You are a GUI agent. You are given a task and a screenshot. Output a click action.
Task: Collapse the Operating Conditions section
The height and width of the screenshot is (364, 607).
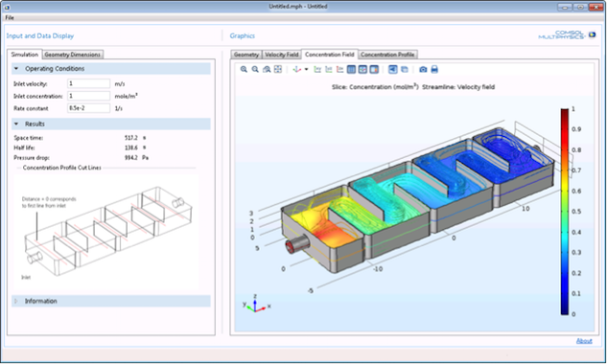16,68
